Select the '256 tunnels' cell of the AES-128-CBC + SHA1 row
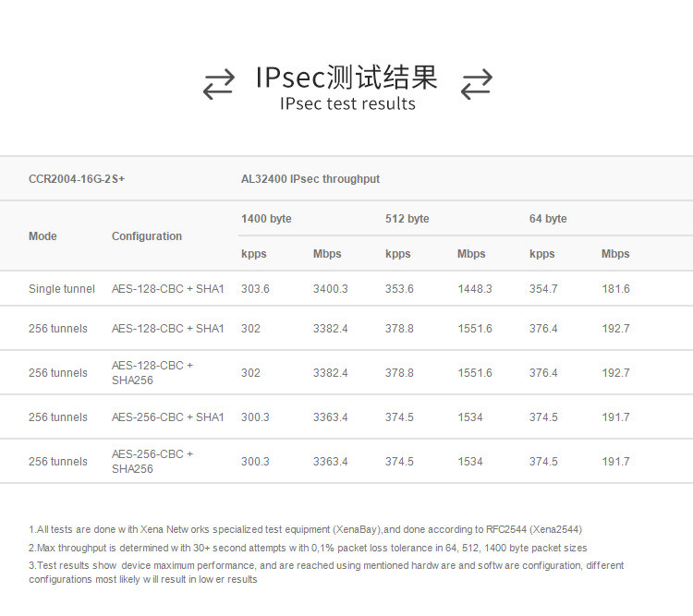This screenshot has width=693, height=616. click(x=58, y=329)
